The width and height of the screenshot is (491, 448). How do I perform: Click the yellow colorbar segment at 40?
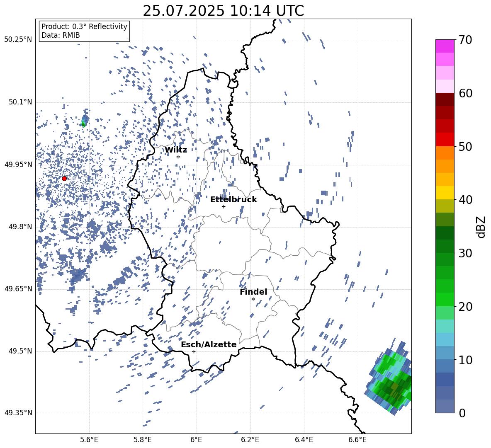pos(445,193)
